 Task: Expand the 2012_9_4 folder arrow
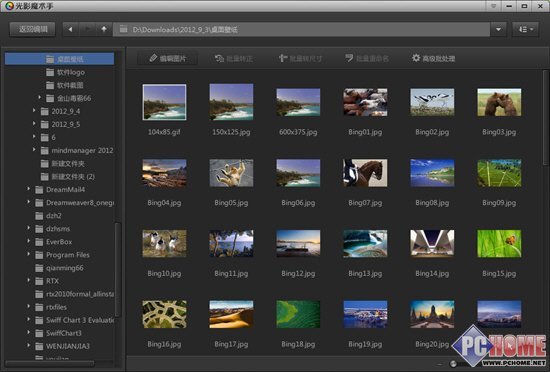(x=34, y=110)
